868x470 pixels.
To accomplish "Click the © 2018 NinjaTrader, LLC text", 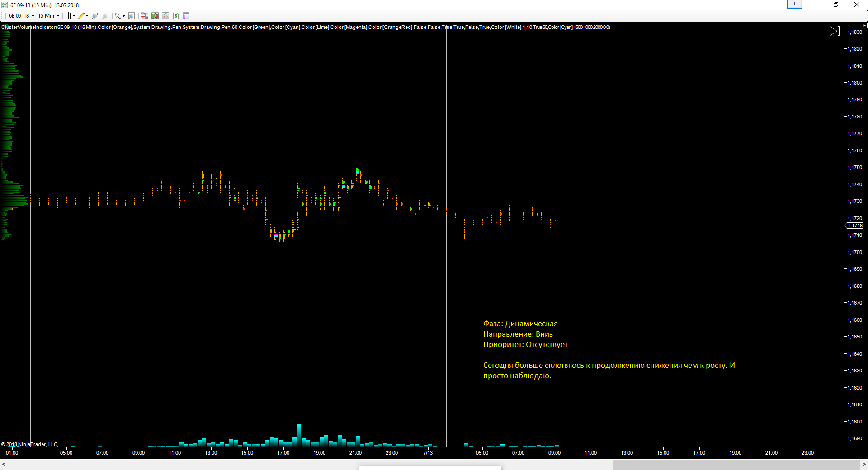I will coord(30,444).
